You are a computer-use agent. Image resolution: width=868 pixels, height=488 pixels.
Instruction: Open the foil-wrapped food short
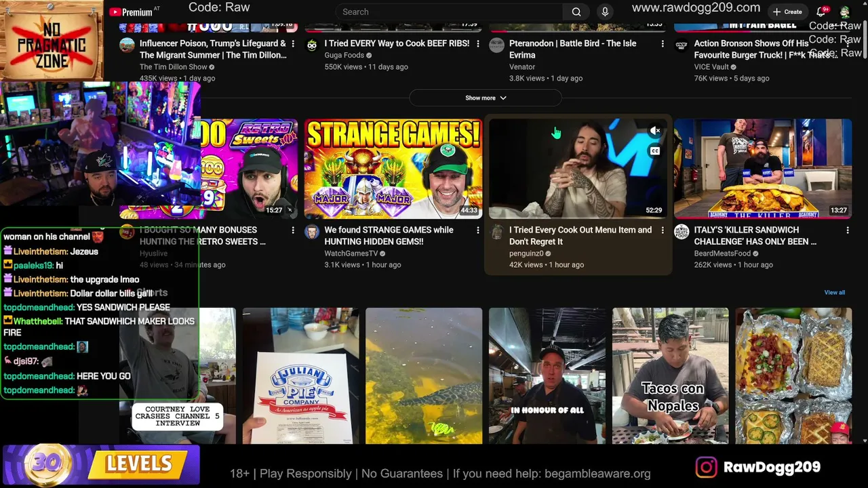793,376
